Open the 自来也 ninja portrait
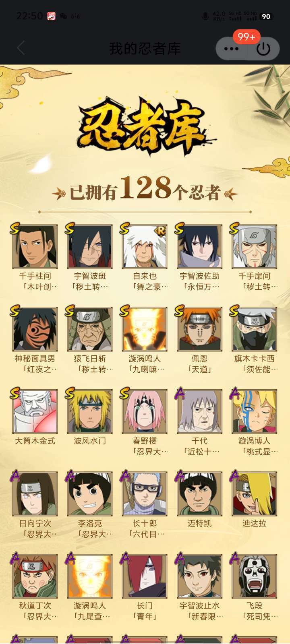The image size is (290, 644). 145,247
